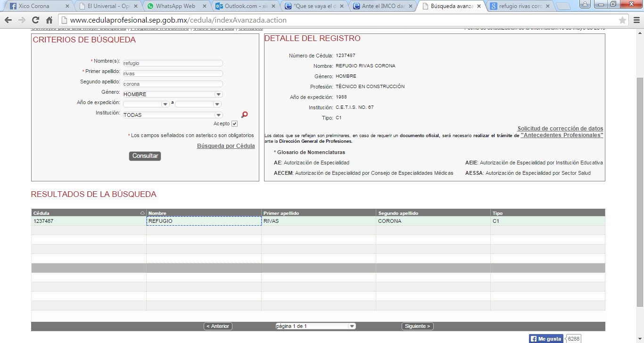This screenshot has width=644, height=343.
Task: Go to browser home page icon
Action: (x=49, y=20)
